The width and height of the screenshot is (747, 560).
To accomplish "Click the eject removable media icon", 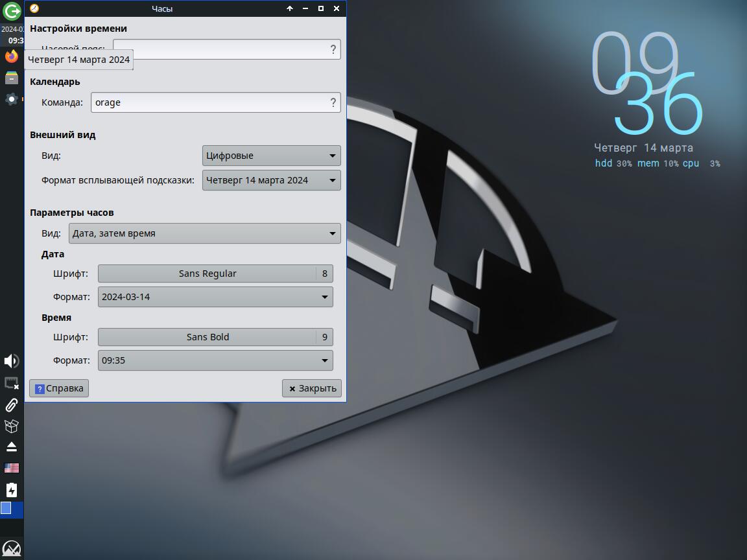I will [x=12, y=447].
